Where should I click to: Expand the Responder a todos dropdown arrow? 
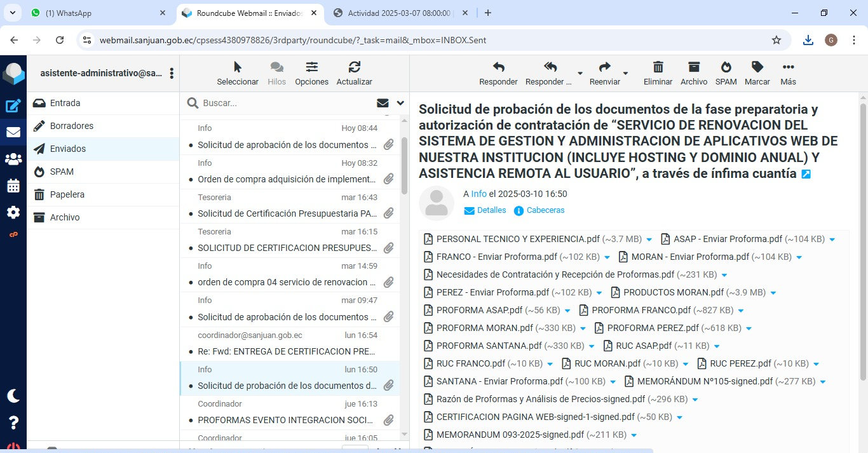click(x=580, y=74)
